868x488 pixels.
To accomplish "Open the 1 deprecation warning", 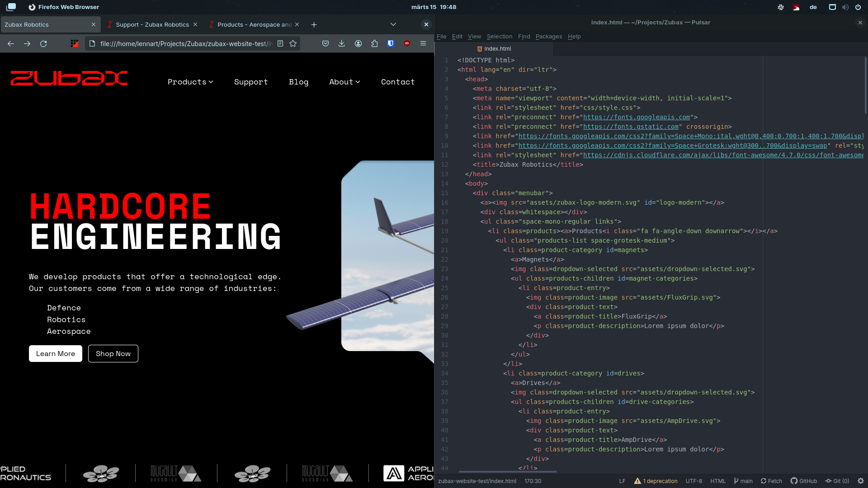I will [x=656, y=481].
